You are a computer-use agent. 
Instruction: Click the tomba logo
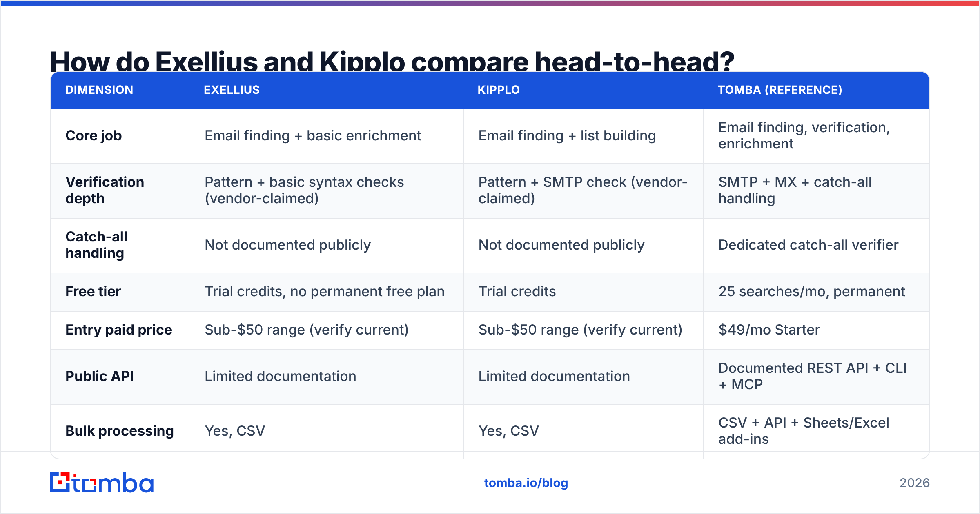[102, 483]
